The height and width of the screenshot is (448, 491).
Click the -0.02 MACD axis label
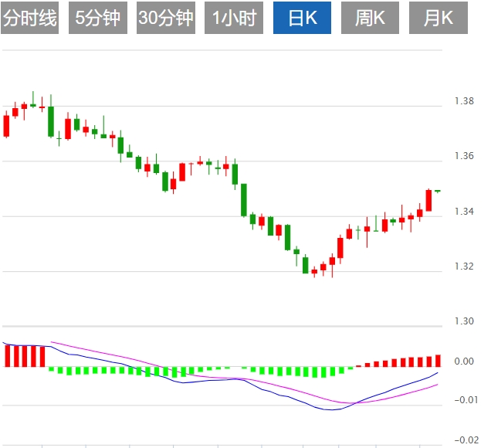pos(464,440)
